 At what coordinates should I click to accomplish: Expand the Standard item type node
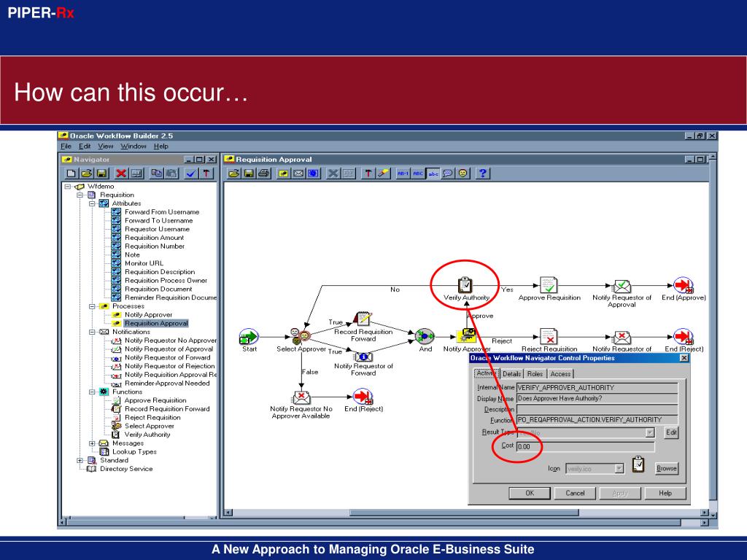(x=80, y=461)
